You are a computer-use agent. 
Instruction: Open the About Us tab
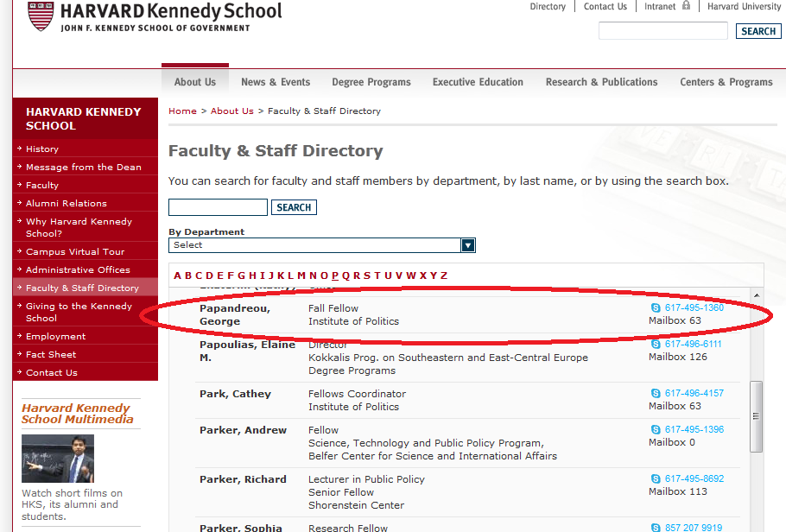(x=195, y=82)
